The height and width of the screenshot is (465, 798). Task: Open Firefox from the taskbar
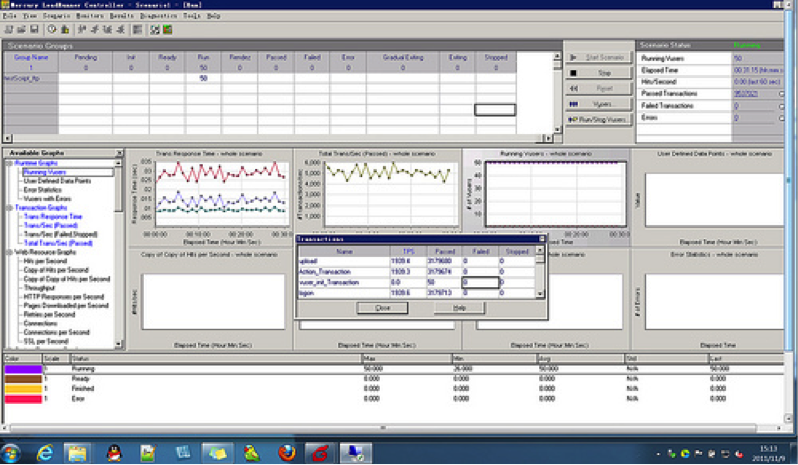coord(287,452)
